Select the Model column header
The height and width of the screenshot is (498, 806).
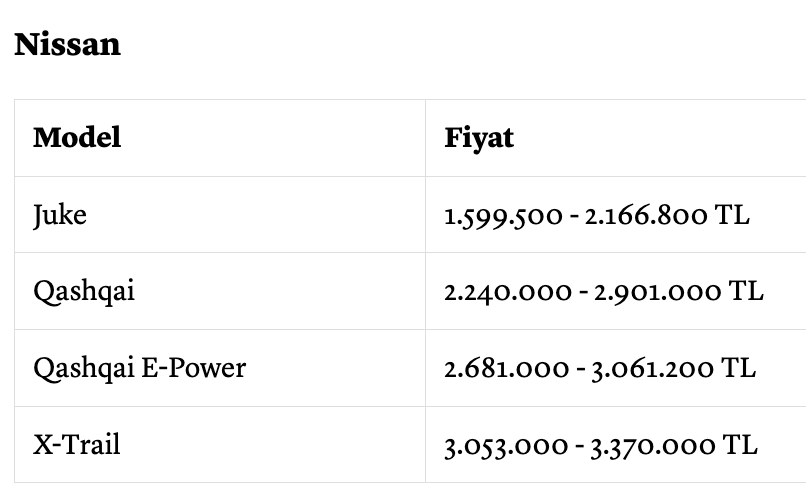coord(77,137)
